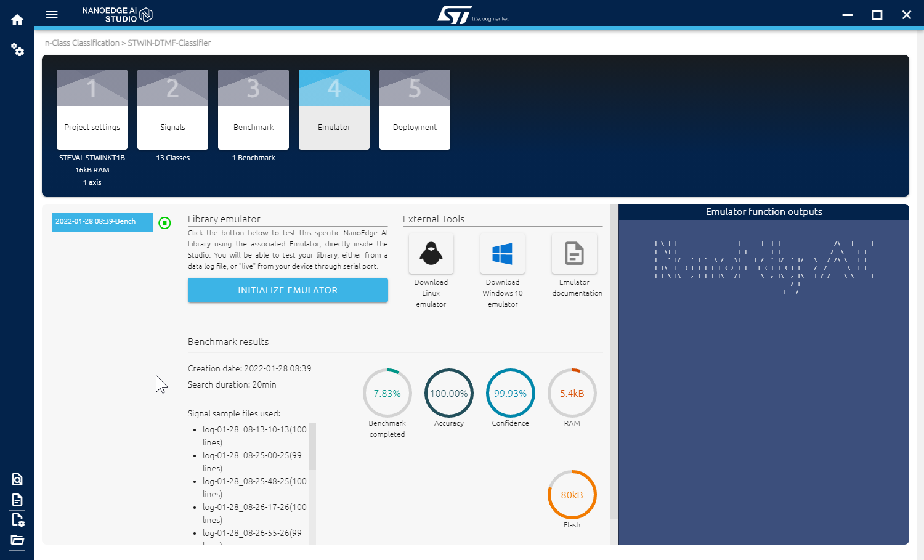Select log-01-28_08-26-55-26 file entry
Screen dimensions: 924x560
(x=252, y=534)
